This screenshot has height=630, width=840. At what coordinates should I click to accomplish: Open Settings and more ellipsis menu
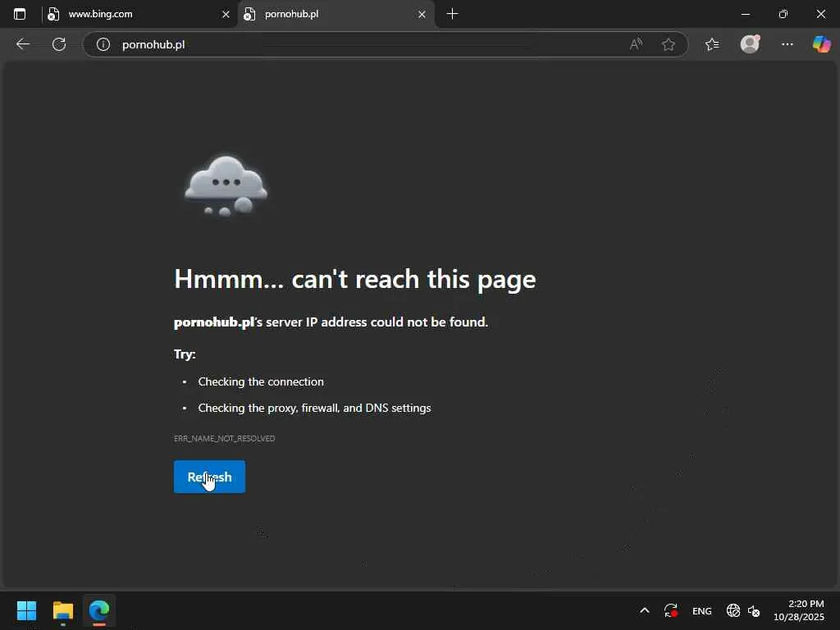(x=787, y=44)
